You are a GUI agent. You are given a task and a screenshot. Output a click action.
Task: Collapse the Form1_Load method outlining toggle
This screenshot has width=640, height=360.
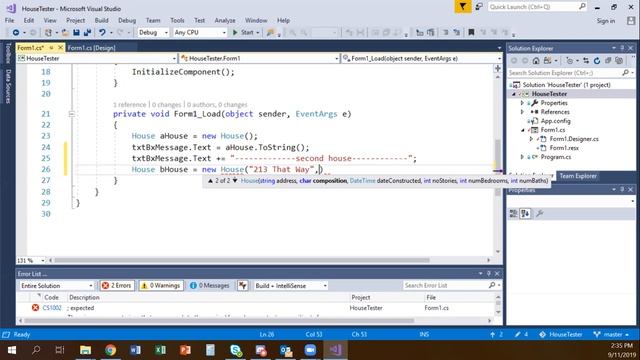(x=71, y=114)
